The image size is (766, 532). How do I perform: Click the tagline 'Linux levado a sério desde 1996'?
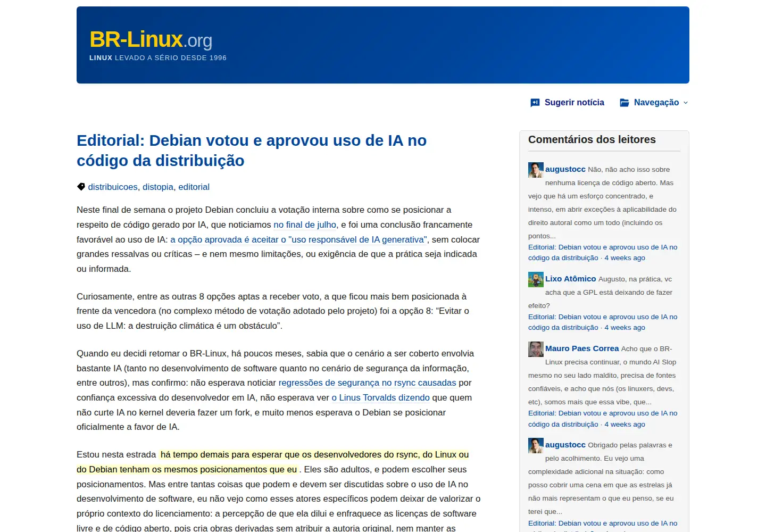point(158,57)
